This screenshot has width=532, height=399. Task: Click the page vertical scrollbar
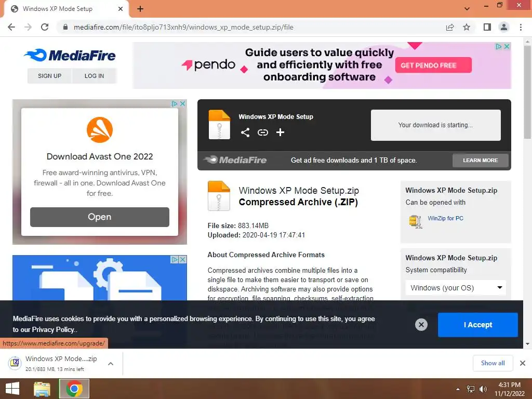point(527,91)
